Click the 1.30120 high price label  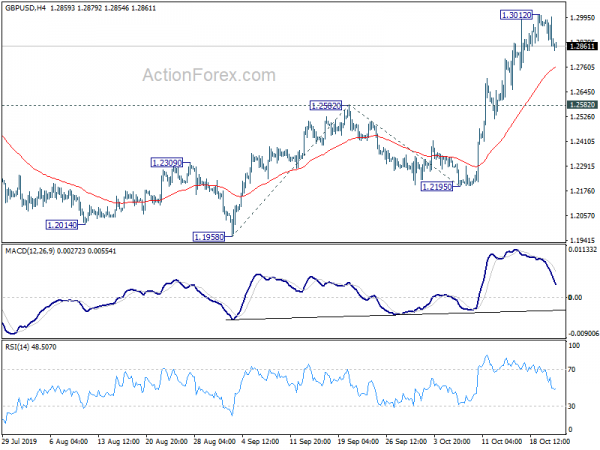pyautogui.click(x=517, y=15)
